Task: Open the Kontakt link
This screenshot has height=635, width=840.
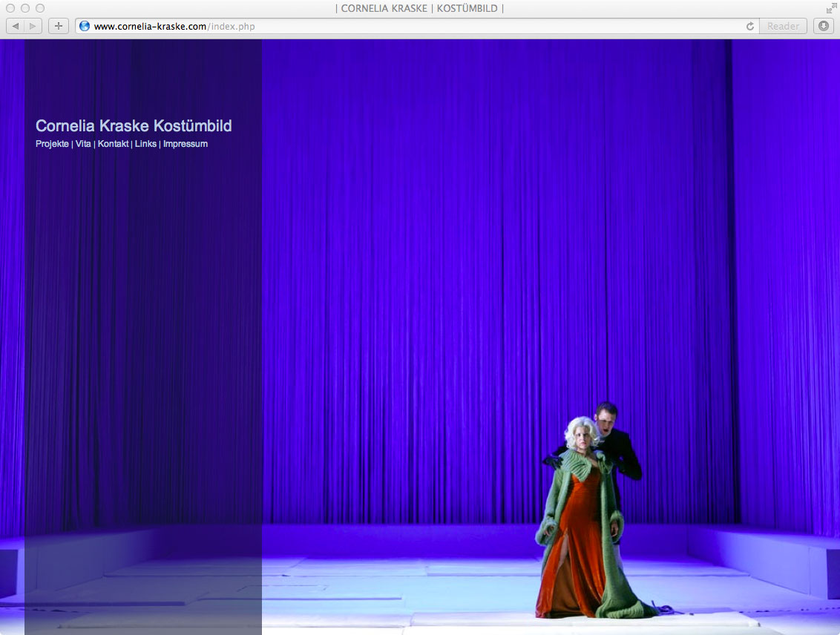Action: point(113,143)
